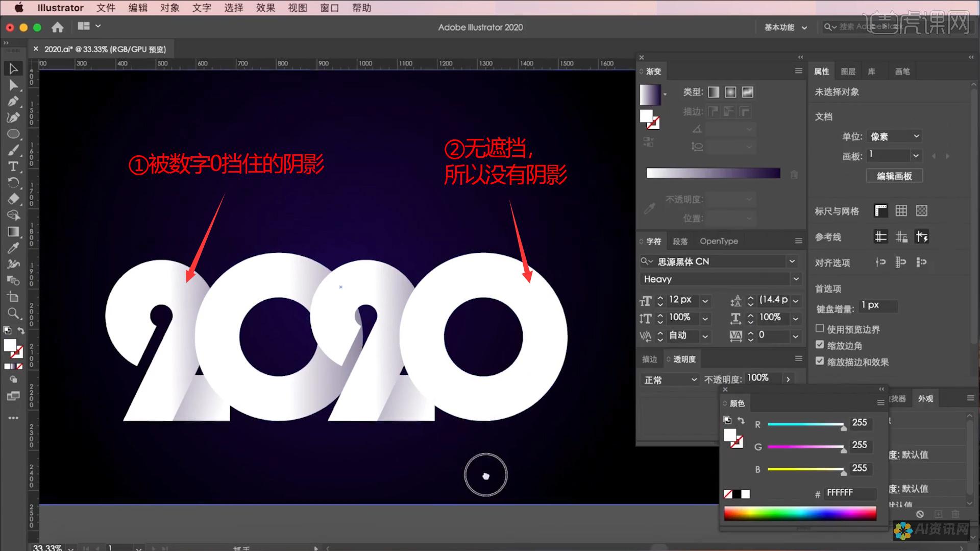The width and height of the screenshot is (980, 551).
Task: Switch to the 外观 tab
Action: click(x=925, y=399)
